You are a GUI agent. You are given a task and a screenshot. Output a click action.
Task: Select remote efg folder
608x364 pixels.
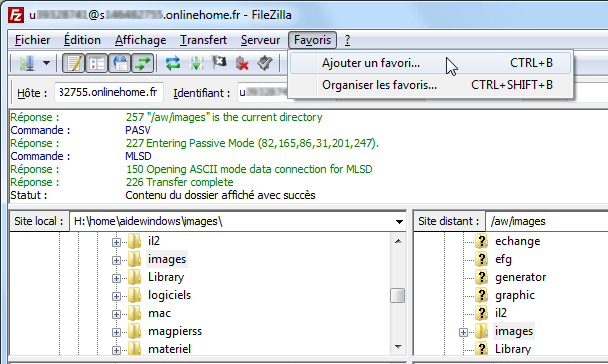[503, 259]
